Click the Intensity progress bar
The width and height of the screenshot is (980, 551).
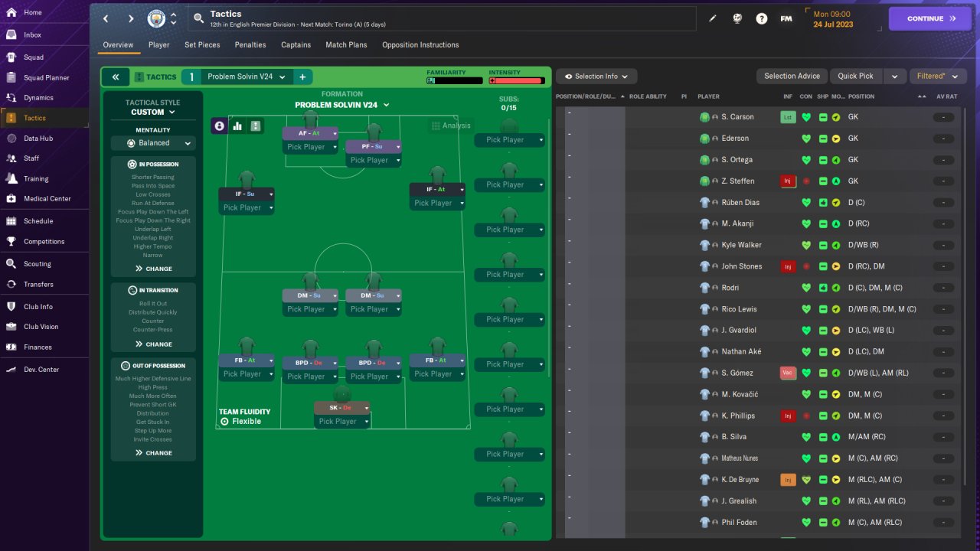tap(517, 80)
